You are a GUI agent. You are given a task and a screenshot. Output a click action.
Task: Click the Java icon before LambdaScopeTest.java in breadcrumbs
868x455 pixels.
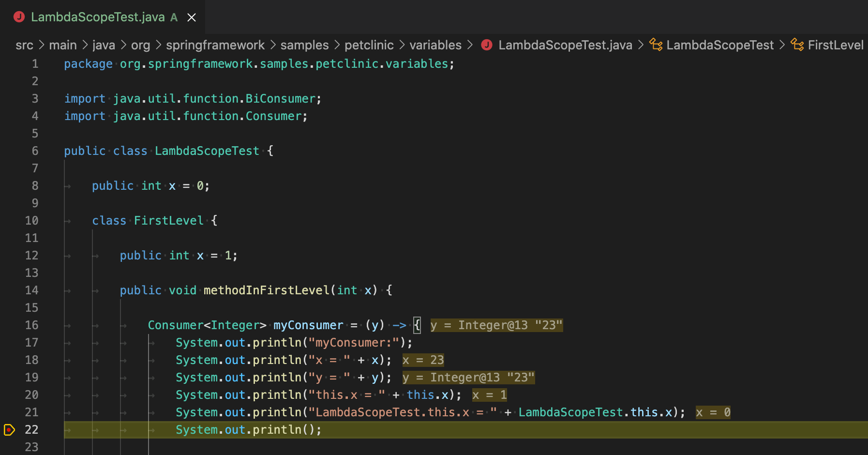click(486, 45)
